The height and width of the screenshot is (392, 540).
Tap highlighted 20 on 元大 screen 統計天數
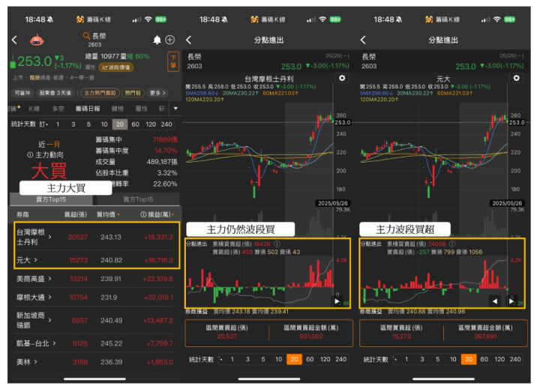pyautogui.click(x=469, y=359)
